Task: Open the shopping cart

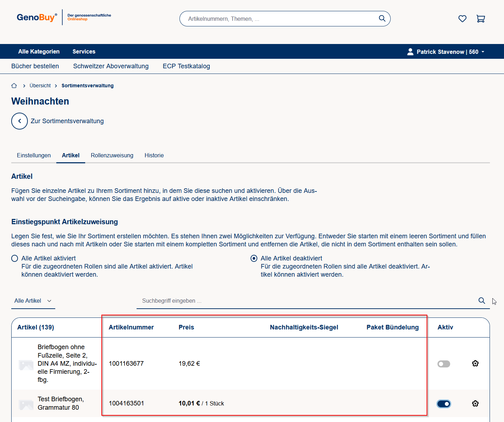Action: point(480,19)
